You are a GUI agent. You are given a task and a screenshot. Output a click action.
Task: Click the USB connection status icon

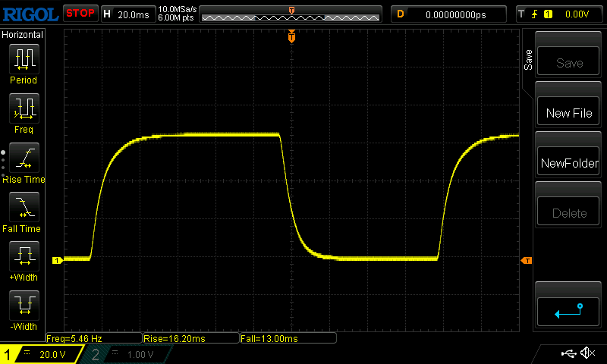tap(568, 353)
